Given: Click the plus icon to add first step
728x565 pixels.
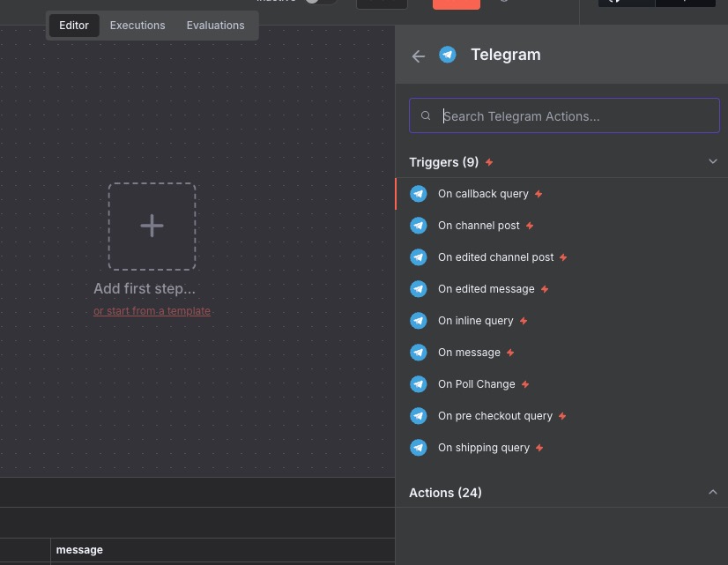Looking at the screenshot, I should [152, 227].
